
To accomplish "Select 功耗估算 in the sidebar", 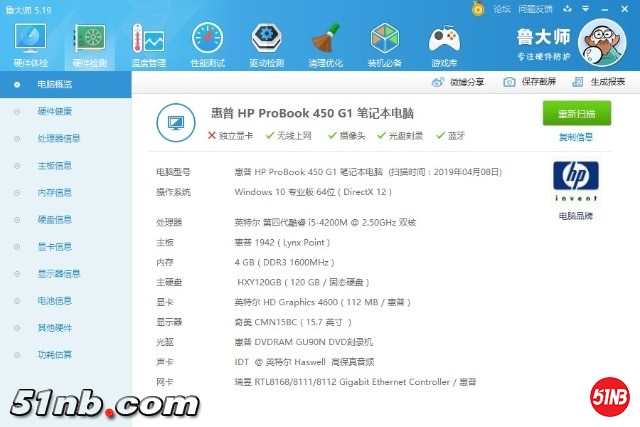I will click(x=54, y=354).
